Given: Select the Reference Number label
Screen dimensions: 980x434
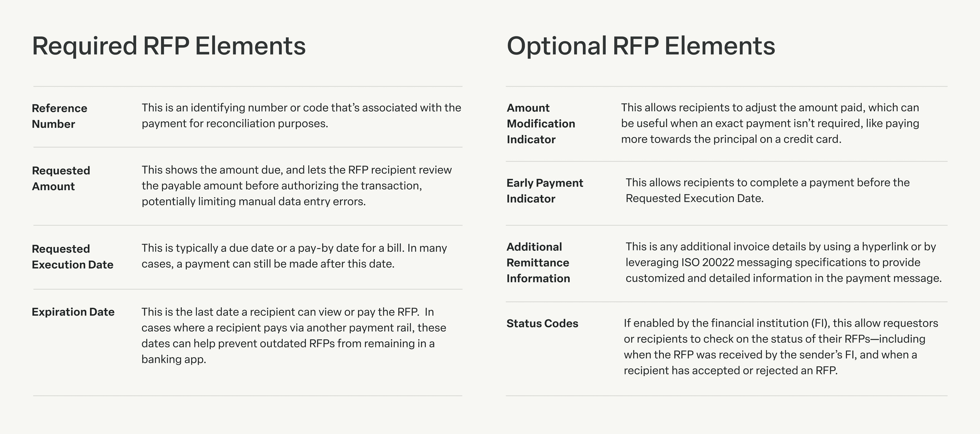Looking at the screenshot, I should [x=59, y=116].
